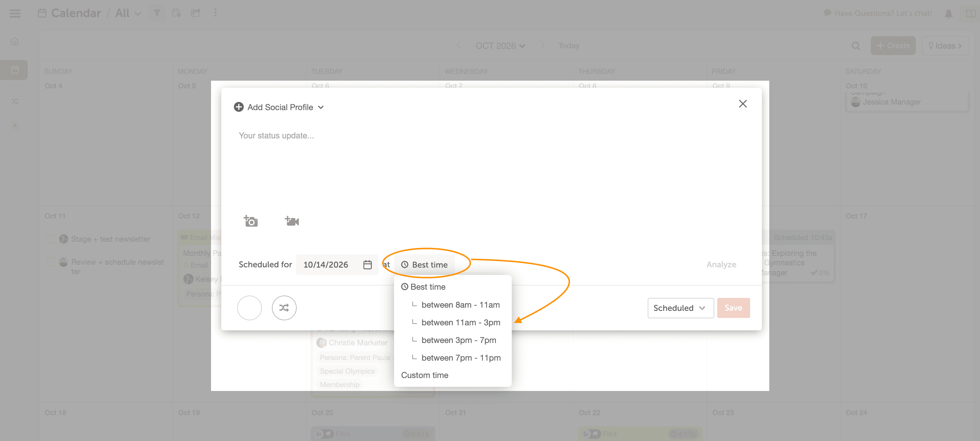Choose Custom time from the list

coord(425,375)
